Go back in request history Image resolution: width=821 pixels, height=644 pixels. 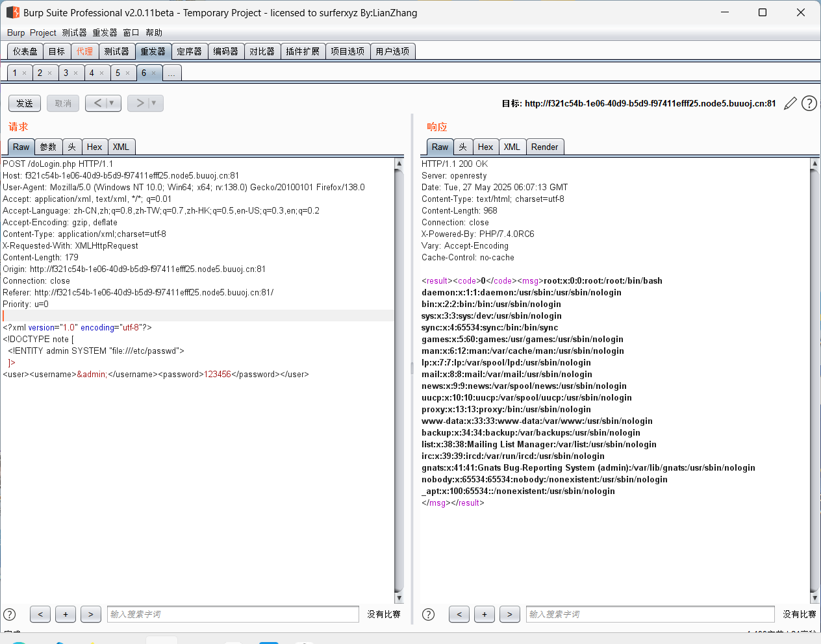click(x=98, y=103)
